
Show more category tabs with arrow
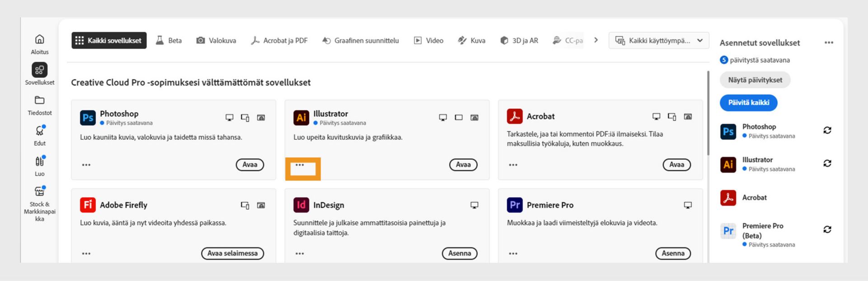pyautogui.click(x=596, y=40)
